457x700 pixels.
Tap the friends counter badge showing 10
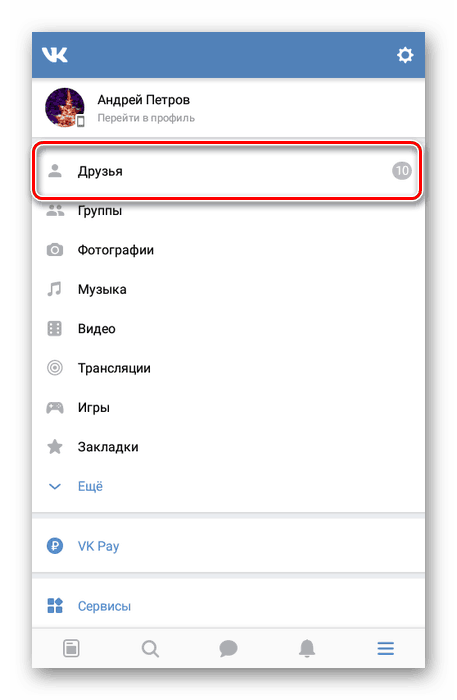click(402, 171)
